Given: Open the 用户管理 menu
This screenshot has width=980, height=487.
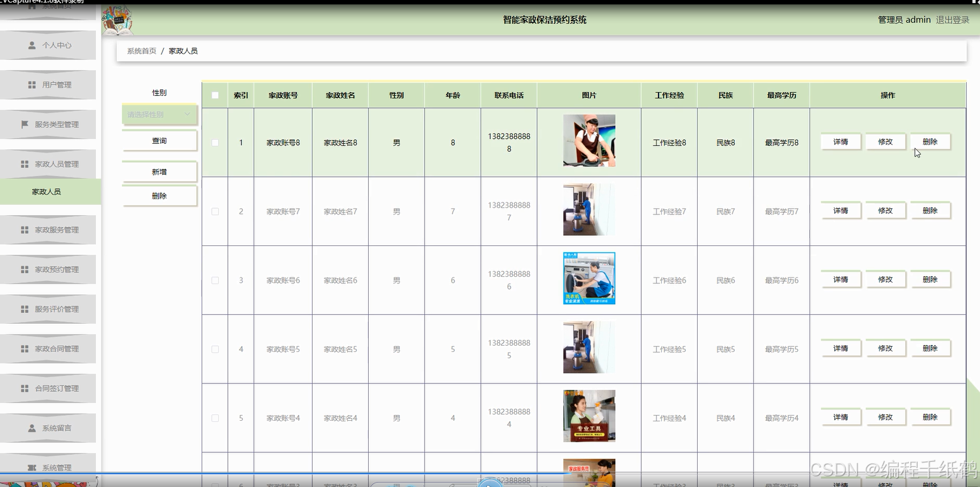Looking at the screenshot, I should pyautogui.click(x=48, y=85).
